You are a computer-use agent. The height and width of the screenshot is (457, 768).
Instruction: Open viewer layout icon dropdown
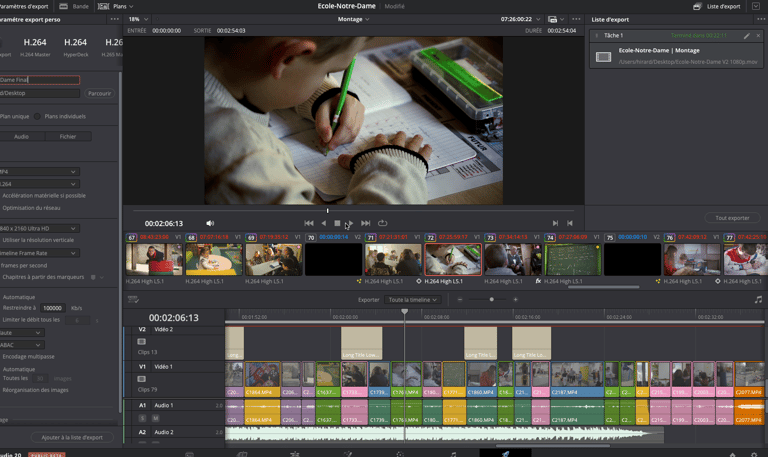(555, 19)
